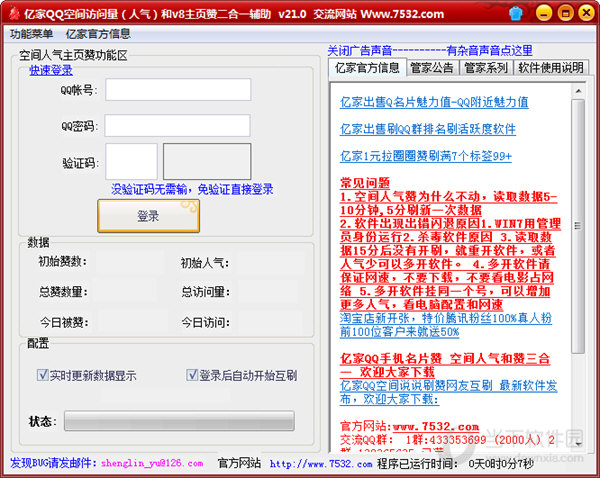
Task: Minimize the window with the yellow button
Action: coord(542,13)
